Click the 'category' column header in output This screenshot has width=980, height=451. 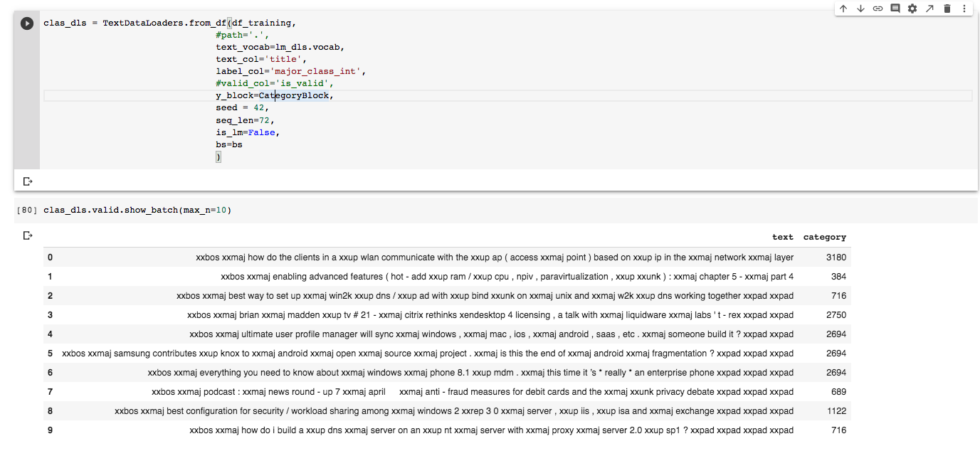pyautogui.click(x=824, y=237)
